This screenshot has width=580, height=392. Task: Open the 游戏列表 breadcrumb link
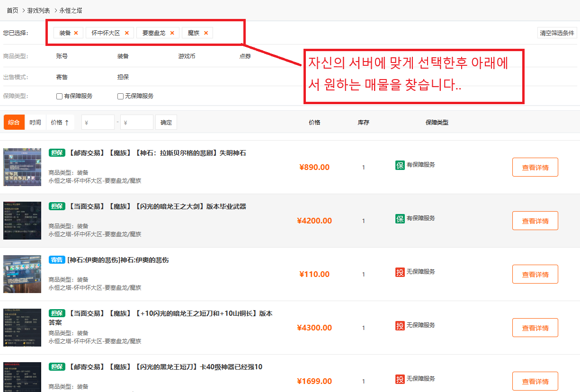point(38,10)
